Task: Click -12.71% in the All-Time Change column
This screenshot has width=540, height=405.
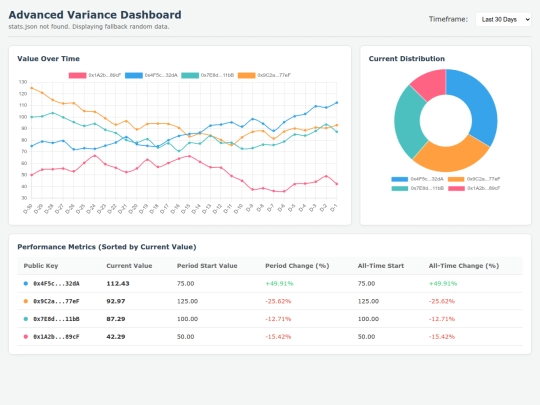Action: tap(442, 319)
